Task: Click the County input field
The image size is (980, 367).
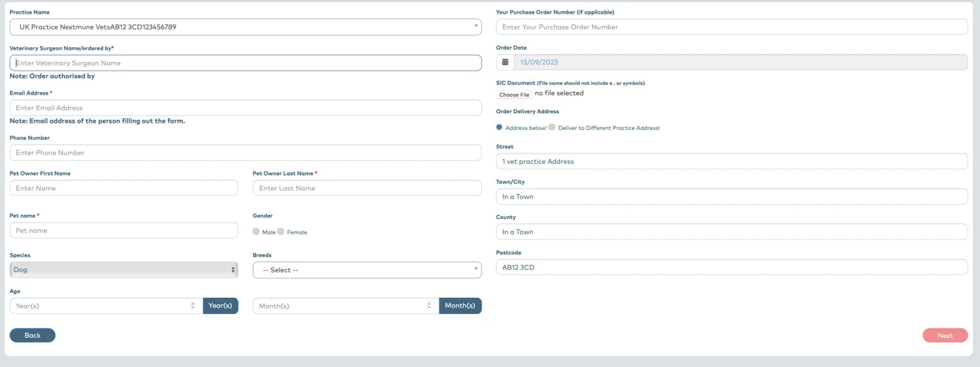Action: [732, 232]
